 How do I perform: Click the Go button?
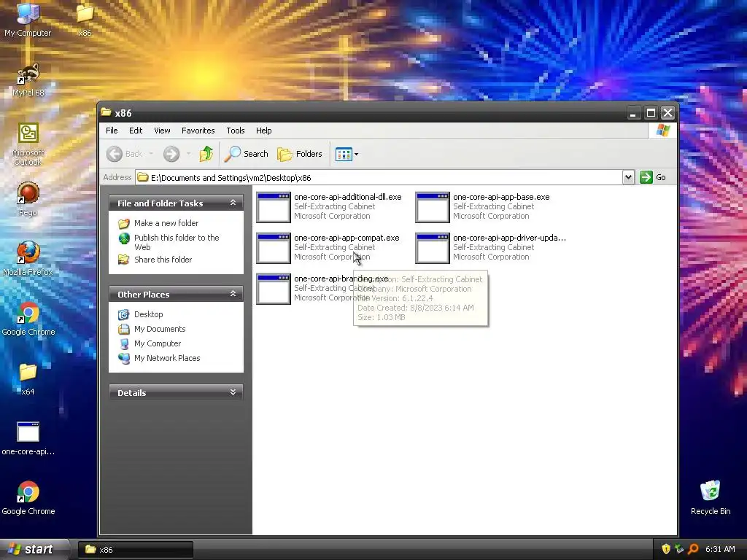[x=654, y=177]
